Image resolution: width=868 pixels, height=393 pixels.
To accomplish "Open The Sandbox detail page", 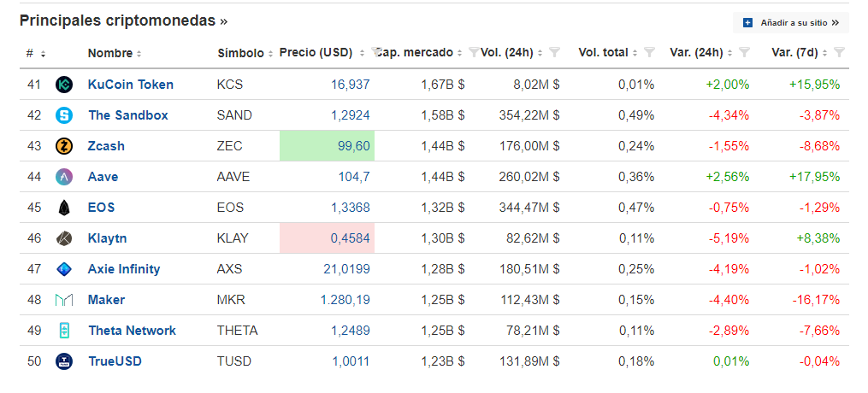I will [x=128, y=115].
